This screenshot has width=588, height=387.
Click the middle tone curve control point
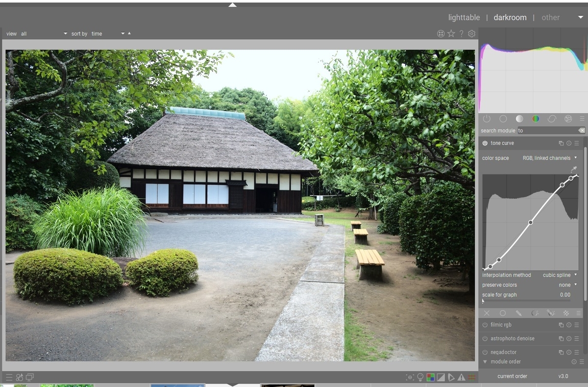[x=530, y=222]
